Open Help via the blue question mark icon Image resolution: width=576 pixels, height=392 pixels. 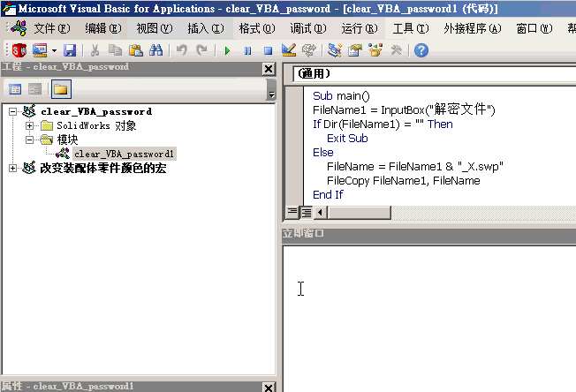(x=421, y=50)
